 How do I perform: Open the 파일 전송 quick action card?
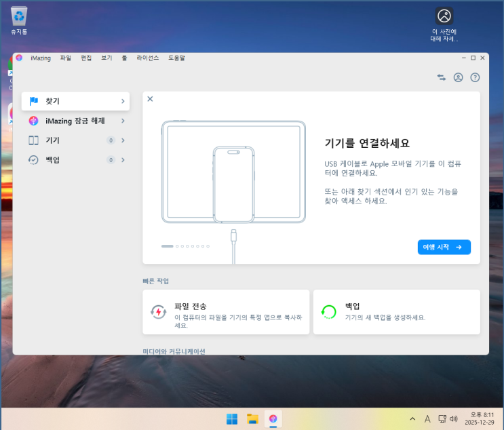pyautogui.click(x=226, y=312)
